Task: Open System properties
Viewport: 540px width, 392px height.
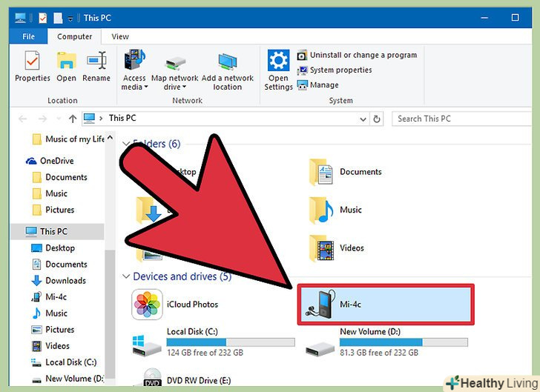Action: [335, 70]
